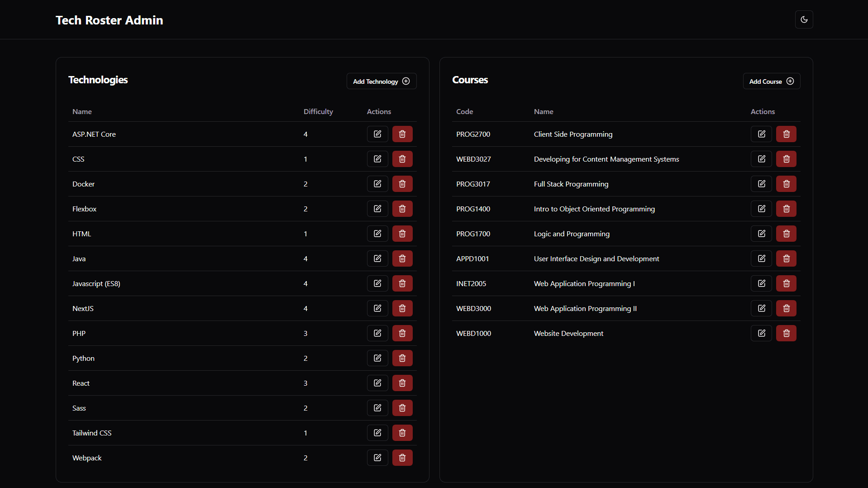Screen dimensions: 868x488
Task: Delete the NextJS technology
Action: click(402, 308)
